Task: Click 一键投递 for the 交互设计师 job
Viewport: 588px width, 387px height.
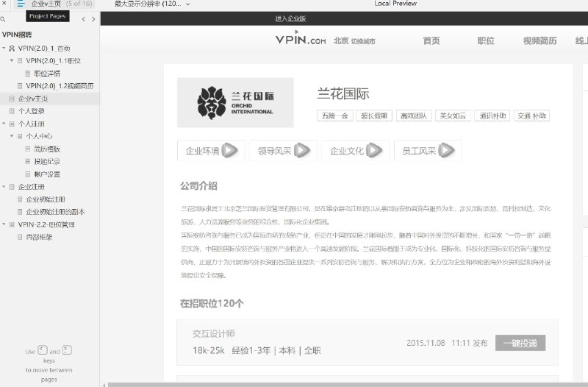Action: tap(520, 343)
